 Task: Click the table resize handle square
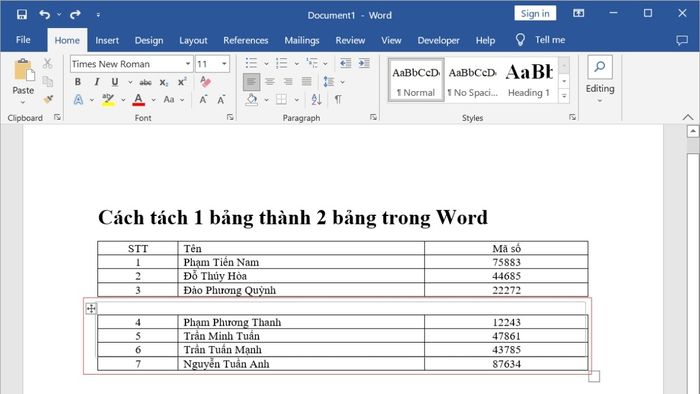tap(594, 377)
